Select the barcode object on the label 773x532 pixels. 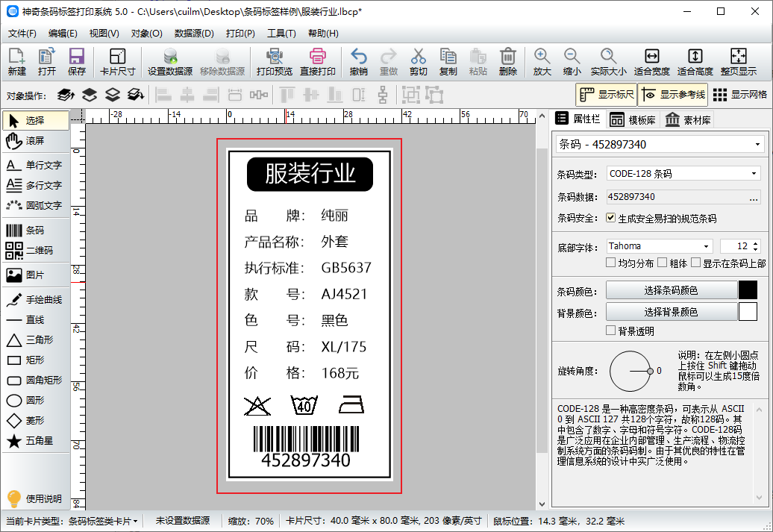(x=306, y=447)
